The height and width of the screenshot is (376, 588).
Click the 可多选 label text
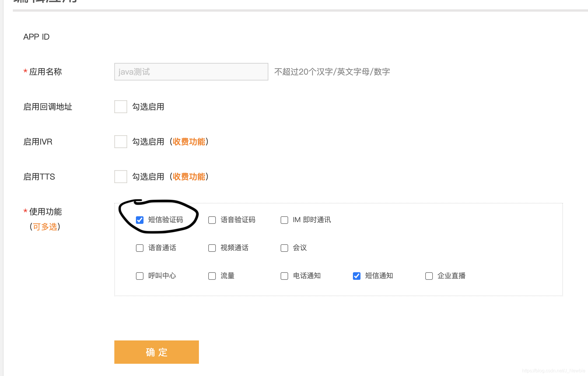click(45, 227)
